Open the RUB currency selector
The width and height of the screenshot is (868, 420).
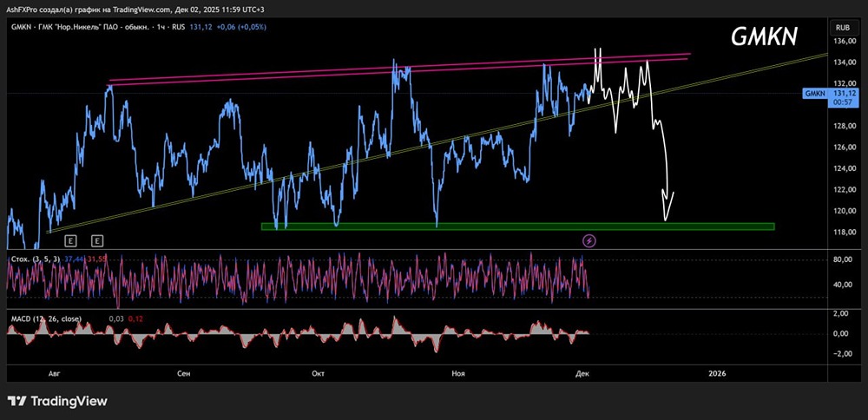pos(843,27)
